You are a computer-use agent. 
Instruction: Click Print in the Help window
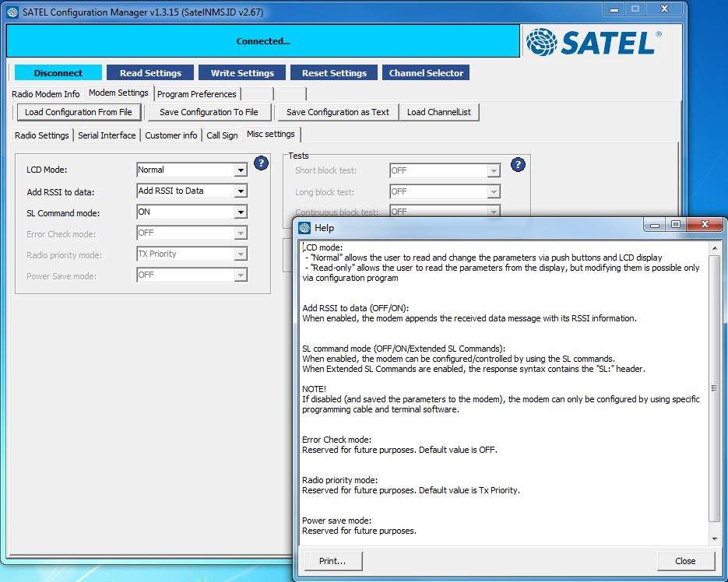coord(332,561)
